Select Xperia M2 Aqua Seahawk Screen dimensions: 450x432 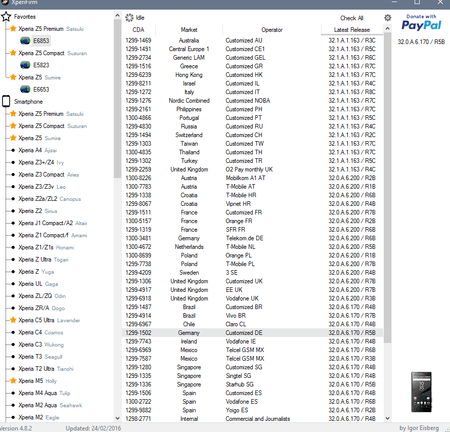click(50, 405)
